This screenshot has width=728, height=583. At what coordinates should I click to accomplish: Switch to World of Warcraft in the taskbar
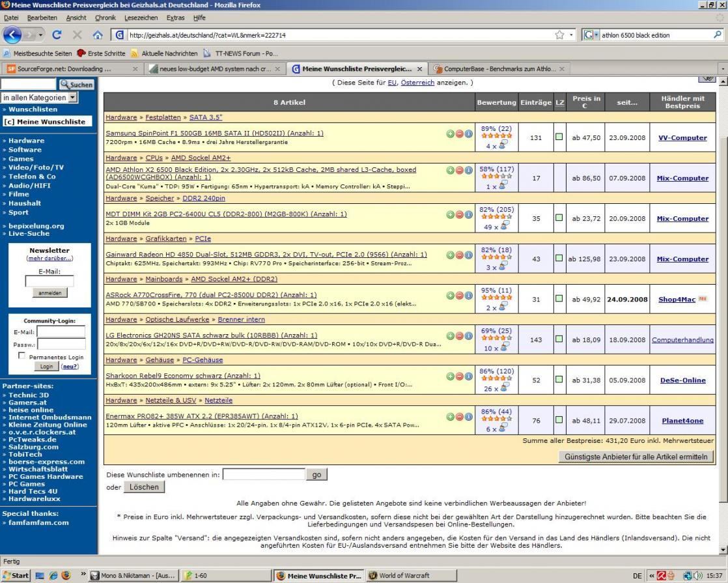(411, 576)
